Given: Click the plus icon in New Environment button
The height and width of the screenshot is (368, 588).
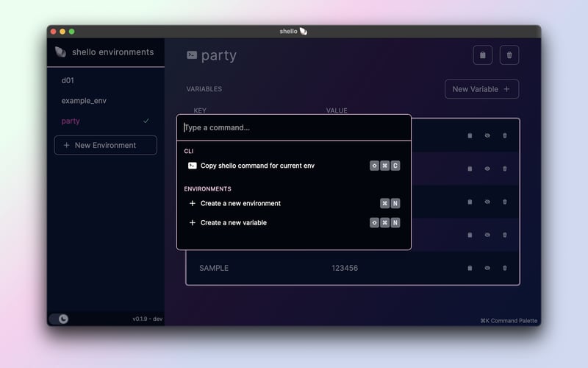Looking at the screenshot, I should coord(66,145).
